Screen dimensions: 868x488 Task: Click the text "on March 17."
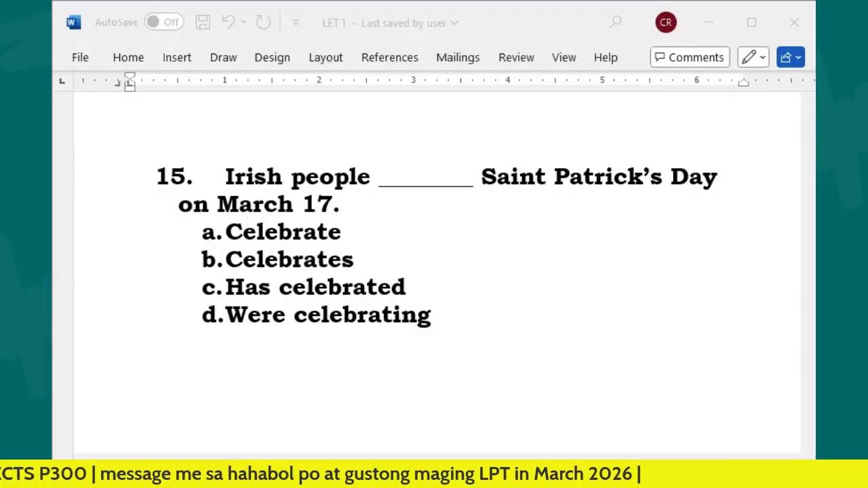pyautogui.click(x=258, y=204)
